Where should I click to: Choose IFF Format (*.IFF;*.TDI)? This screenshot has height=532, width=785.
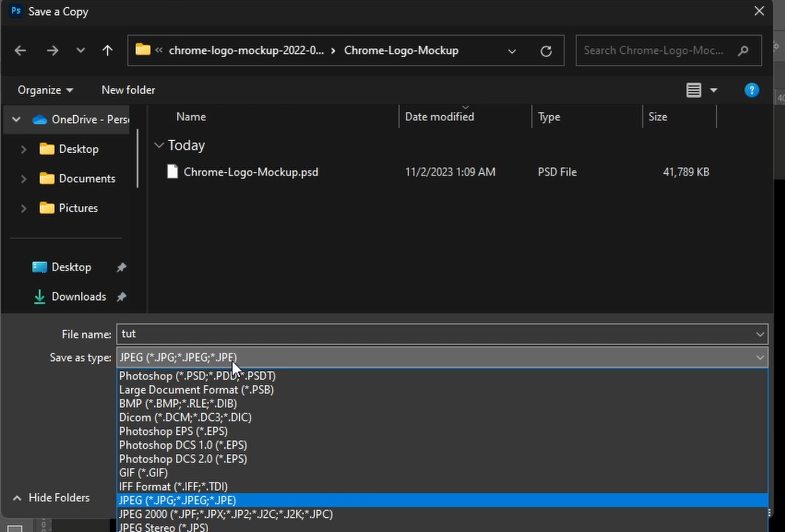point(442,486)
